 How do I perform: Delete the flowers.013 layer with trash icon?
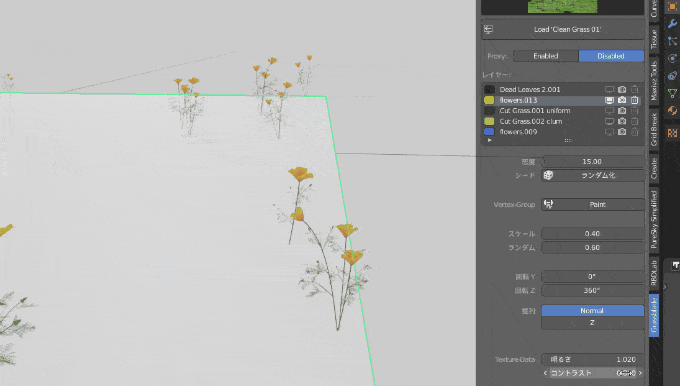[x=634, y=100]
